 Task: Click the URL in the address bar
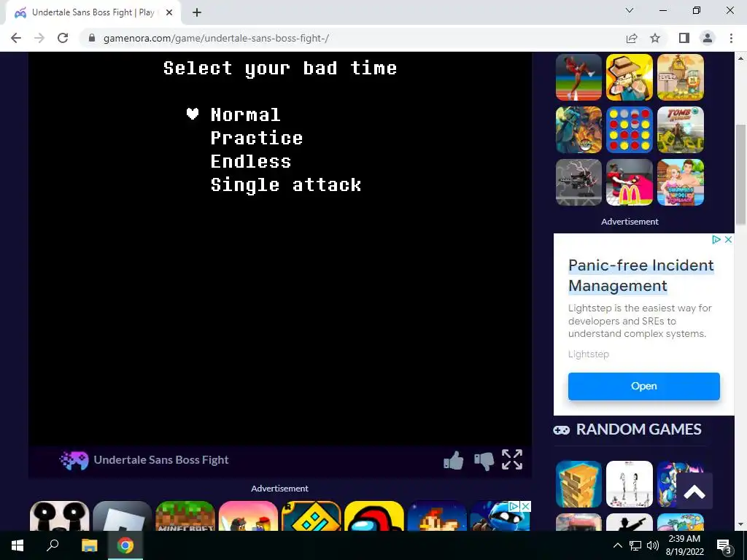[216, 38]
